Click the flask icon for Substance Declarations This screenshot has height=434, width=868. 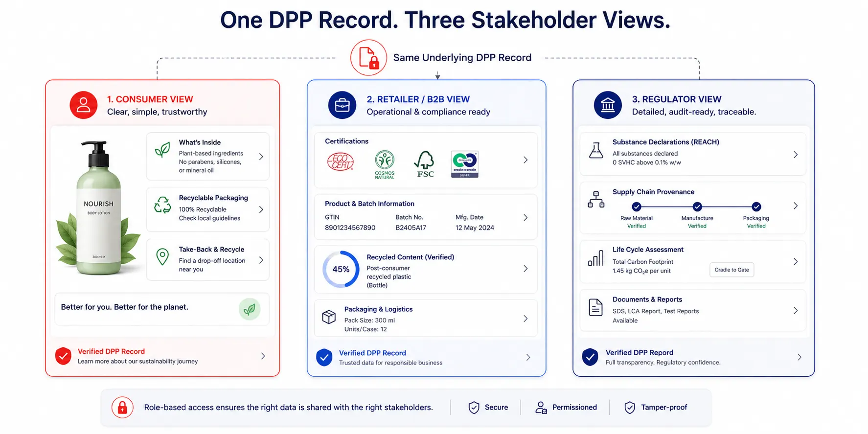pyautogui.click(x=596, y=150)
